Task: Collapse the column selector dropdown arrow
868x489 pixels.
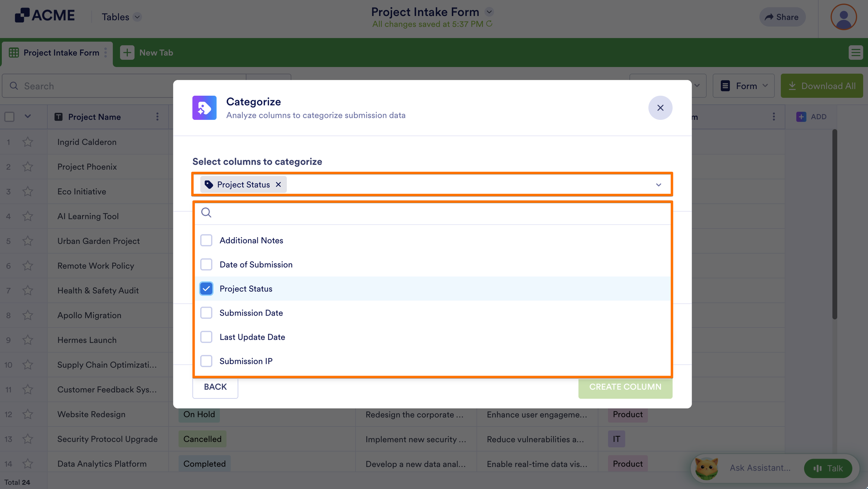Action: (658, 185)
